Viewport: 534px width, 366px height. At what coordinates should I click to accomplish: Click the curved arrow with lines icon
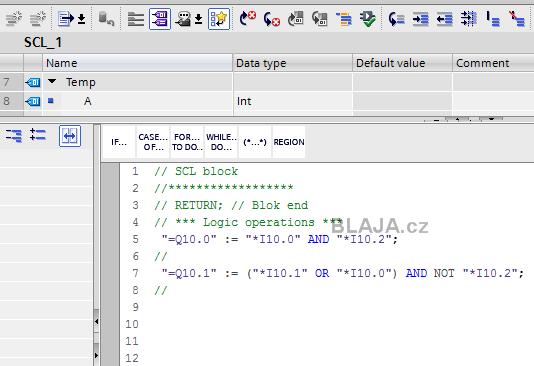pos(396,19)
